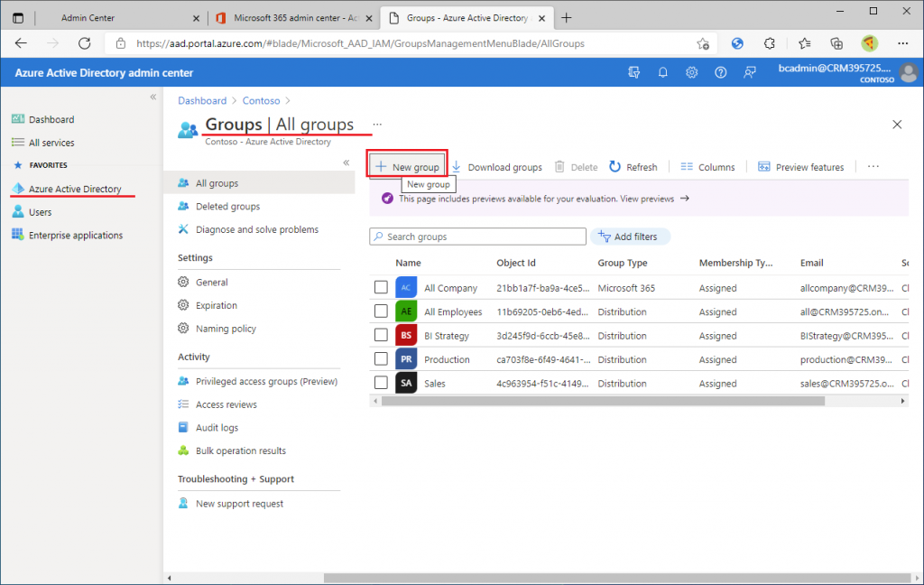Click the site lock icon in address bar
Viewport: 924px width, 585px height.
coord(121,43)
